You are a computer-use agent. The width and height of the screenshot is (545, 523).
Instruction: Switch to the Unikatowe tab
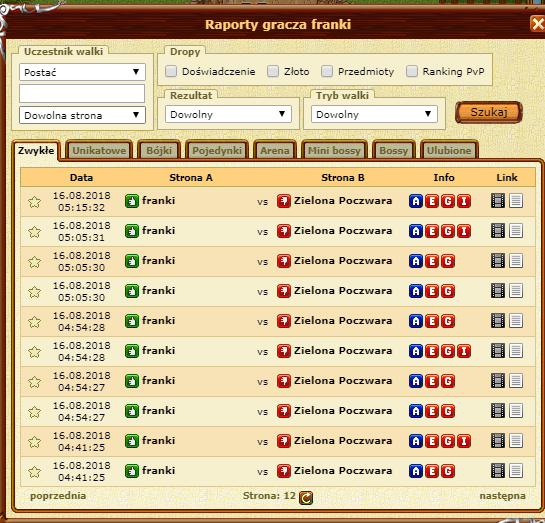click(99, 150)
